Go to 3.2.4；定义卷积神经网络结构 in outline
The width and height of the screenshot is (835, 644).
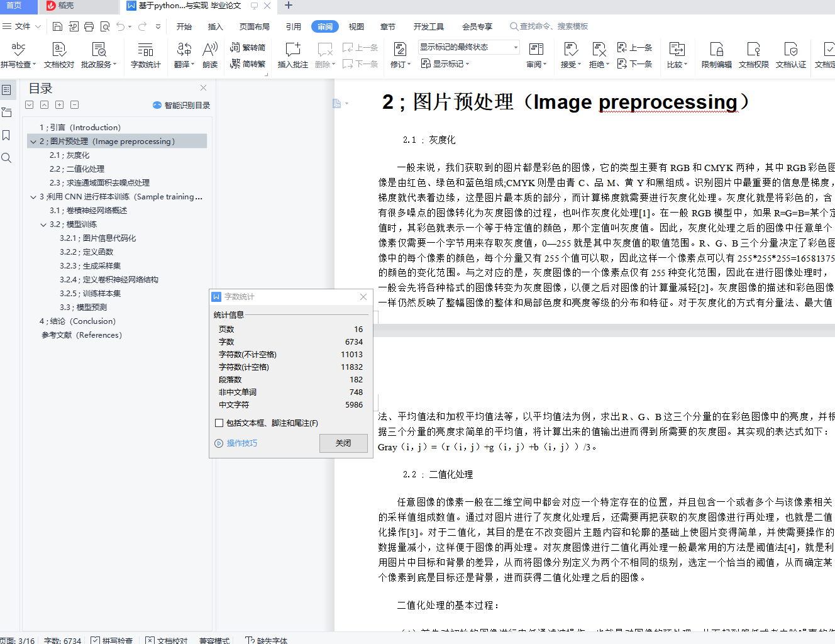[x=109, y=280]
